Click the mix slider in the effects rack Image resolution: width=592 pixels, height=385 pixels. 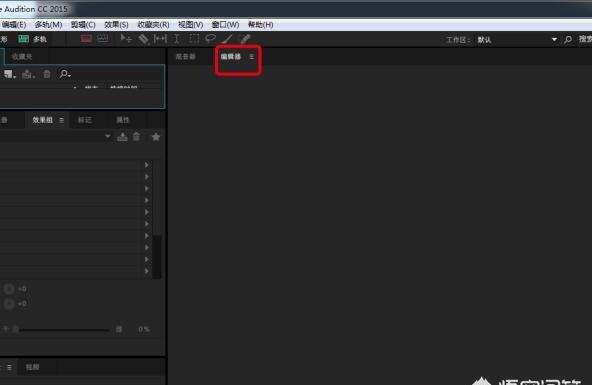[x=64, y=330]
